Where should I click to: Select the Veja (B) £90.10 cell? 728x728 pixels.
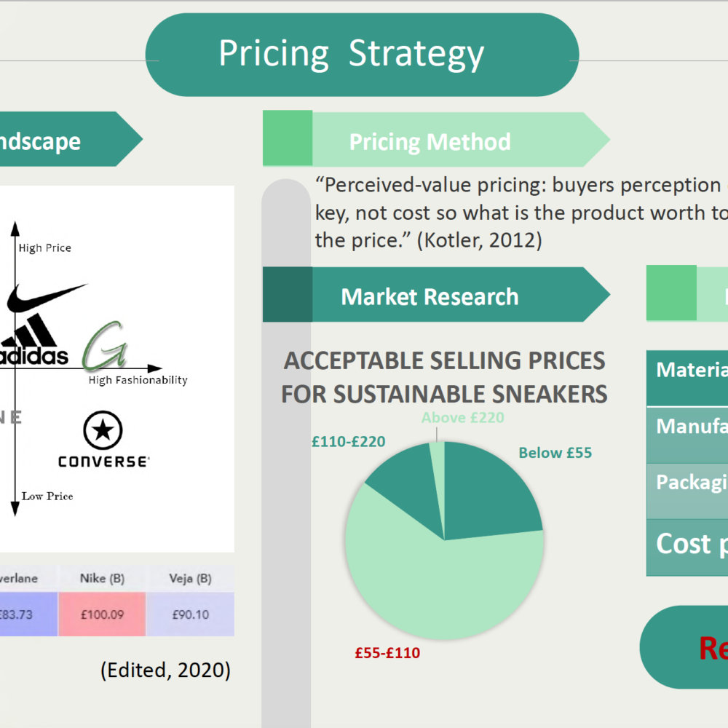coord(190,614)
